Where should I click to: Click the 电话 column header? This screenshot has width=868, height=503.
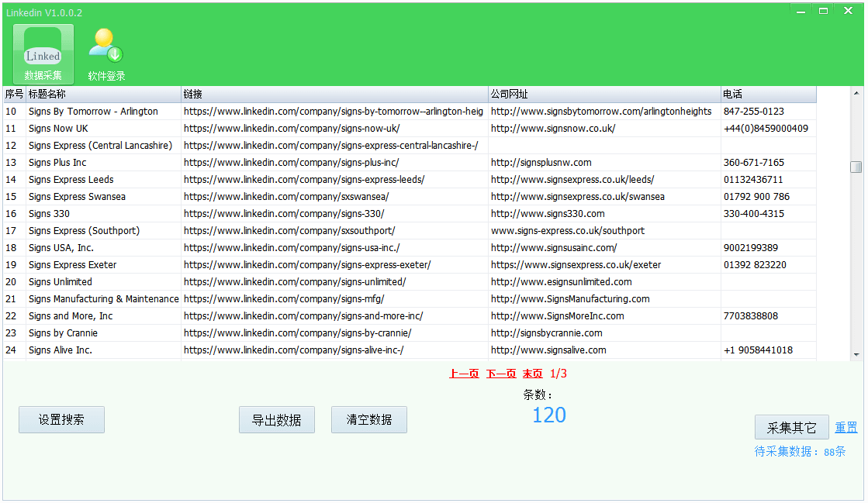[x=769, y=94]
